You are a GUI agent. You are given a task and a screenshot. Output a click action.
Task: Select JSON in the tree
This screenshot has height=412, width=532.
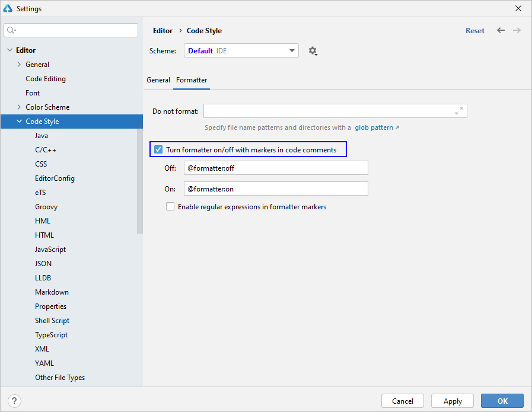coord(43,264)
